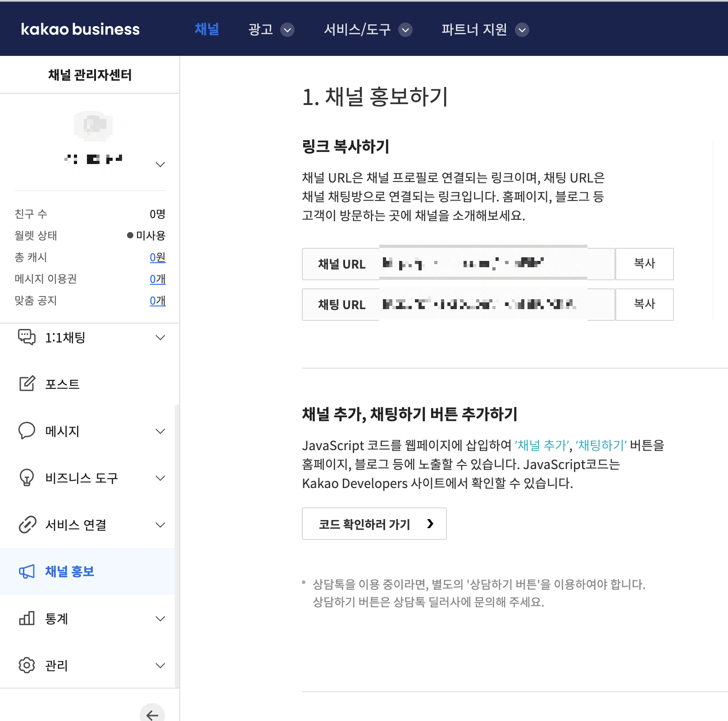Open the 메시지 sidebar label
728x721 pixels.
point(62,431)
